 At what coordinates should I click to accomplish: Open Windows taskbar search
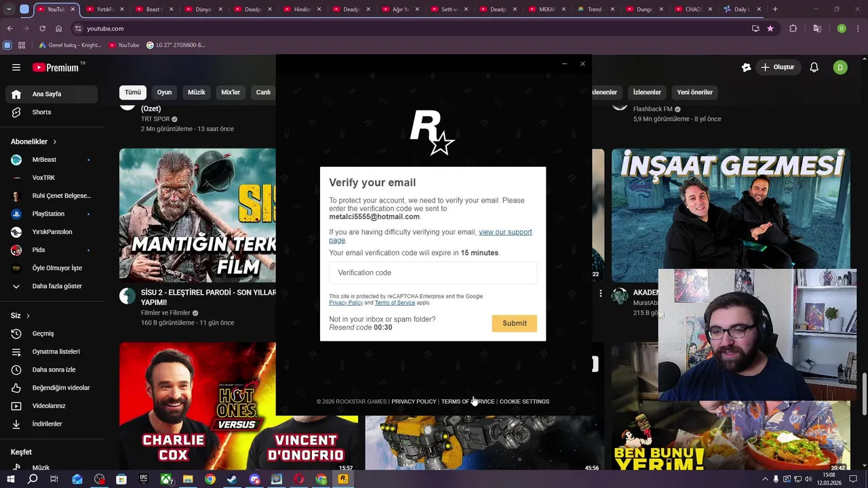33,479
